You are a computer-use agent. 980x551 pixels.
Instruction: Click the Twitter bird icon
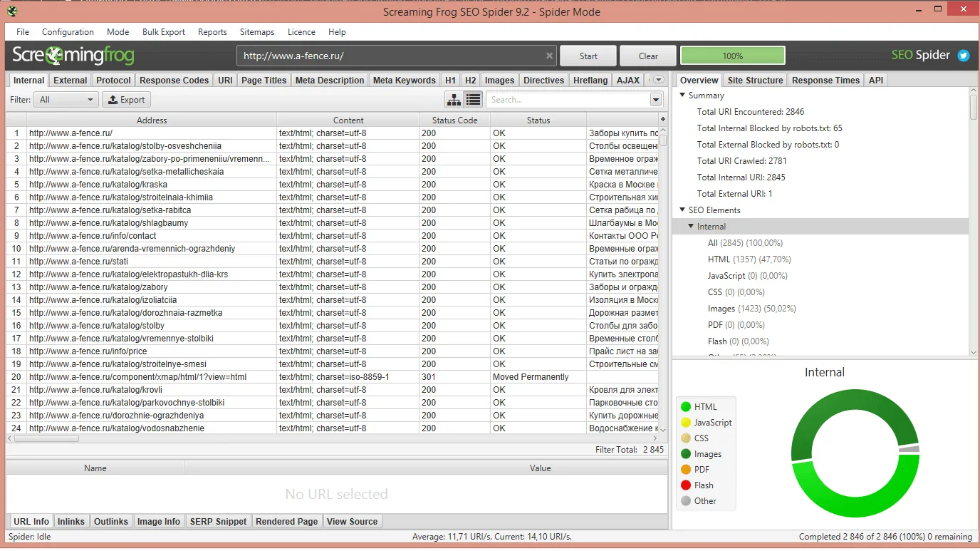pyautogui.click(x=964, y=56)
